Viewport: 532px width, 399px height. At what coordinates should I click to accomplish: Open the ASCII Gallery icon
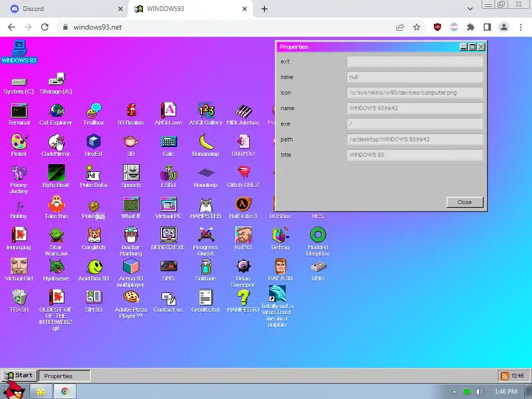coord(206,114)
